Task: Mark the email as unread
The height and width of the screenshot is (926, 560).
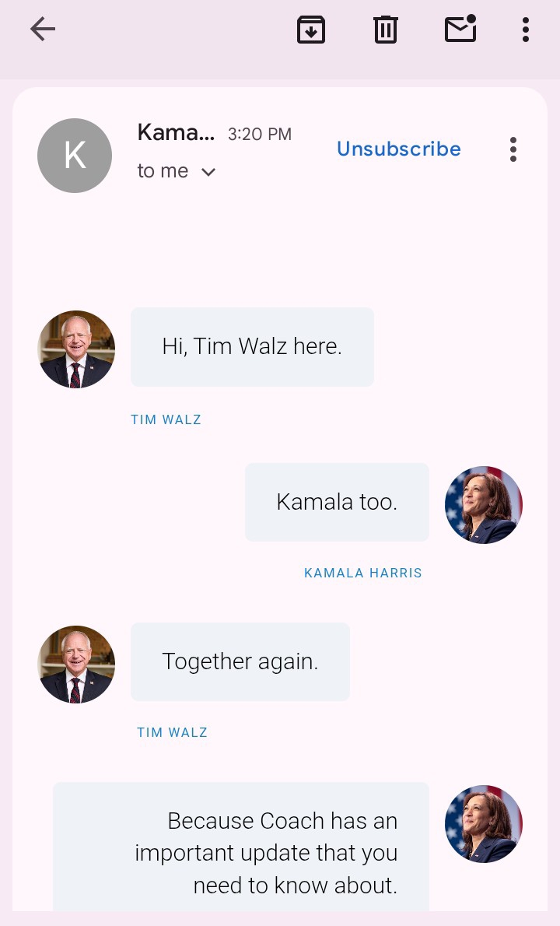Action: pos(460,28)
